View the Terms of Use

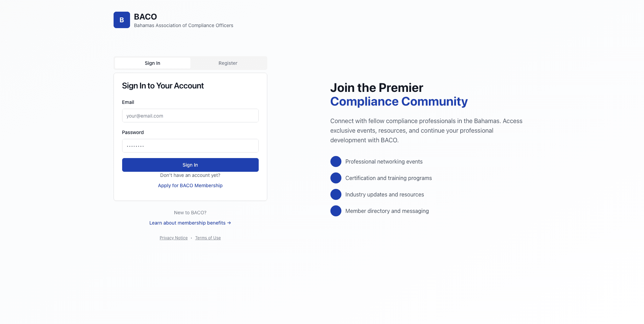coord(208,238)
